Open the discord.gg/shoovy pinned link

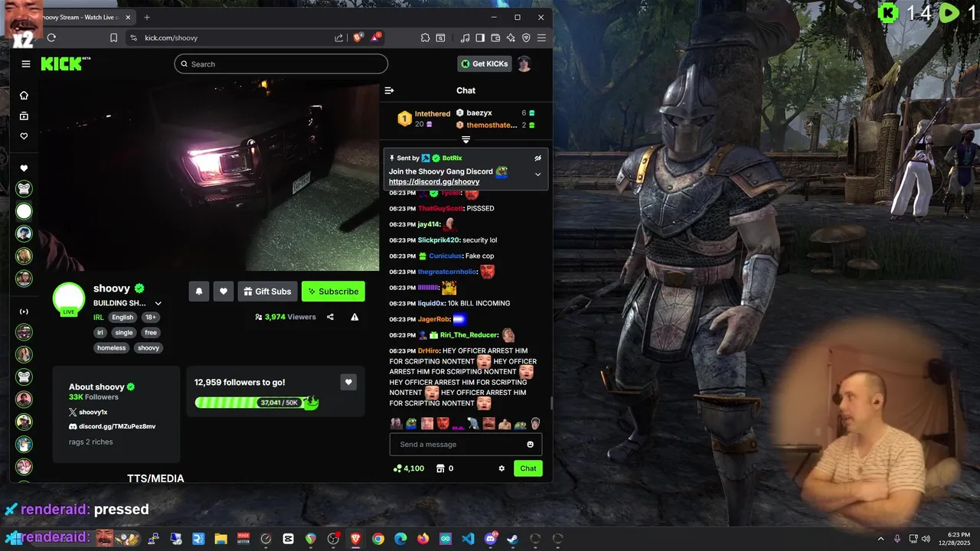(434, 182)
